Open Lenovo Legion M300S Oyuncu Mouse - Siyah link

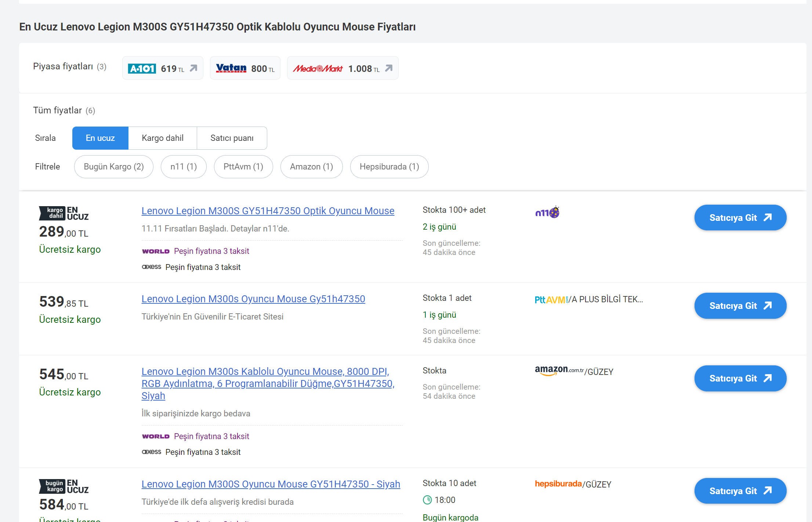[271, 484]
